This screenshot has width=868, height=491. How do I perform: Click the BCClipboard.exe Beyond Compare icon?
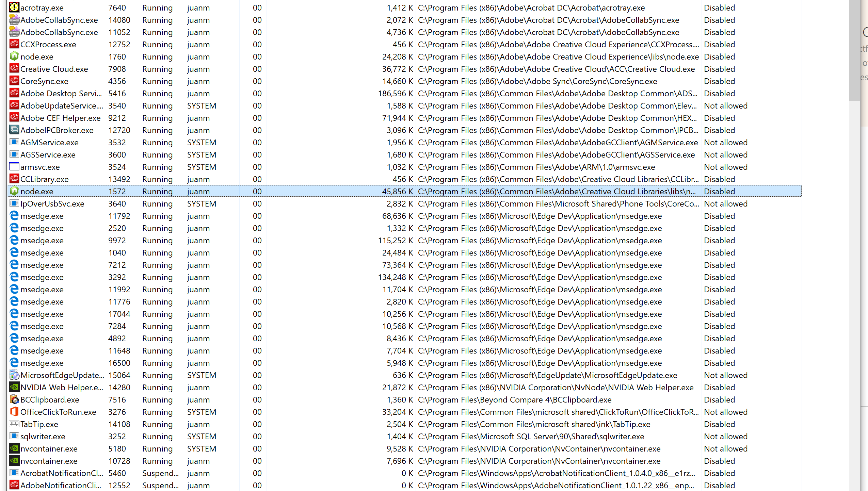click(14, 399)
